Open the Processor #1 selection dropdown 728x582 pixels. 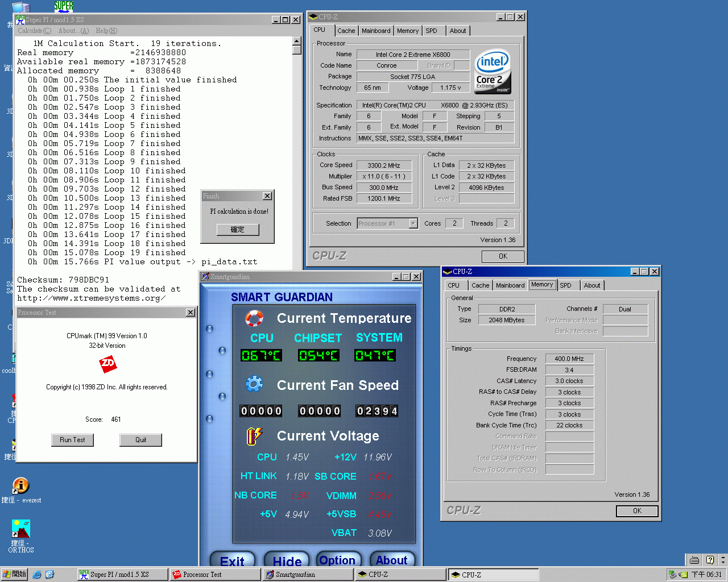click(413, 223)
